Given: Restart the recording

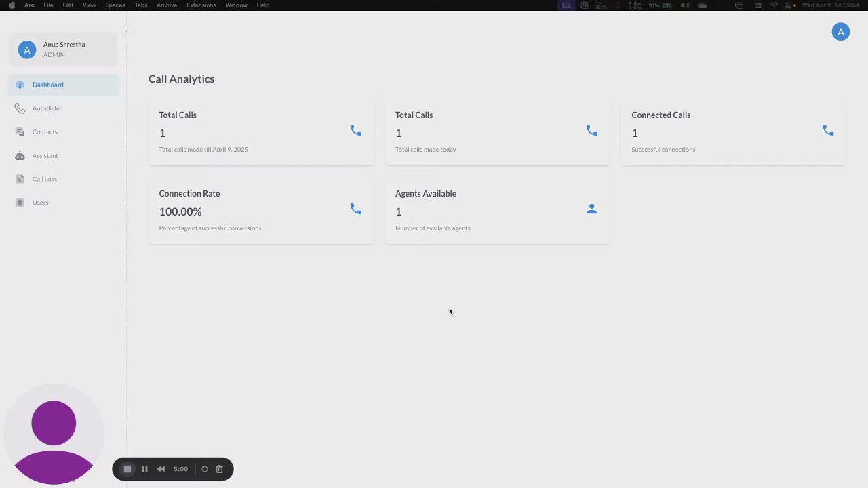Looking at the screenshot, I should point(204,469).
